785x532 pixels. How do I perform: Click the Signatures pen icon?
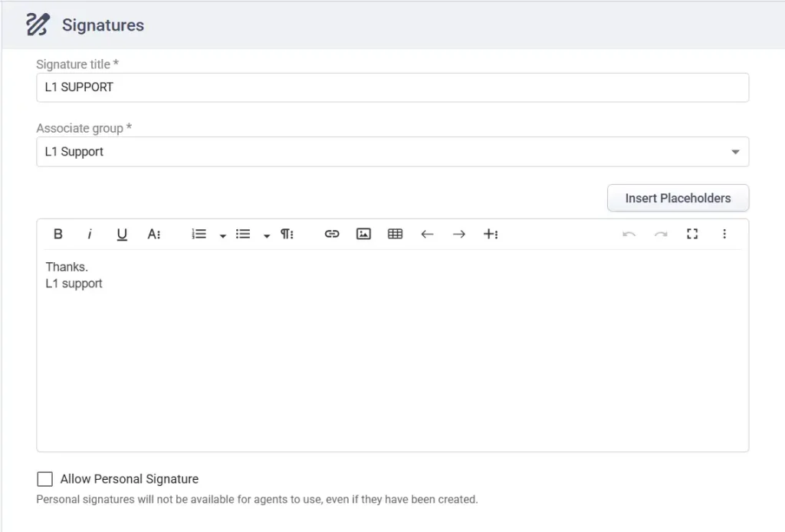38,25
